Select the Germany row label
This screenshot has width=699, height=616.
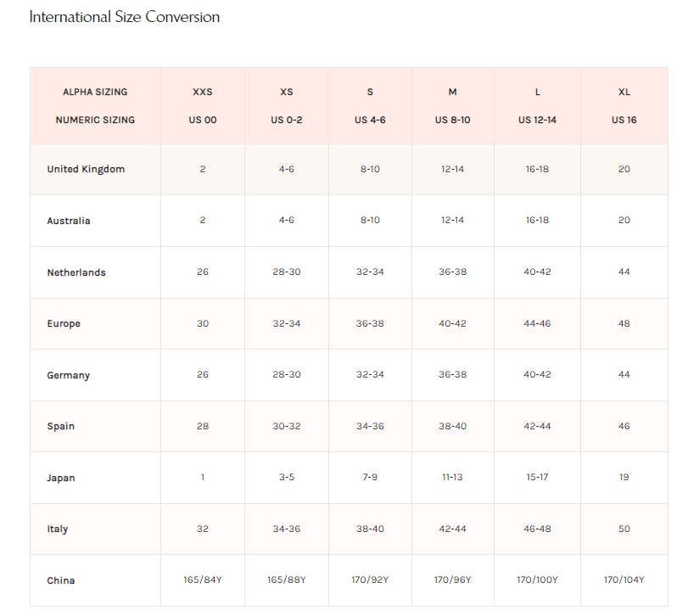pos(68,375)
